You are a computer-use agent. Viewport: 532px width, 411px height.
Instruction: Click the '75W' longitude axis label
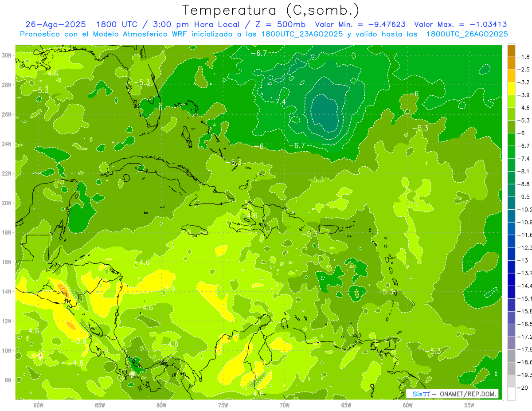(x=223, y=405)
